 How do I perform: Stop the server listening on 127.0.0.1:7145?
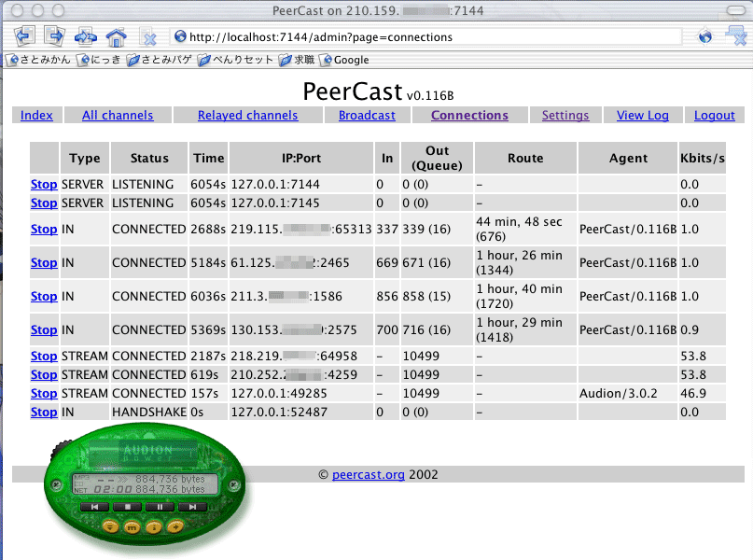tap(44, 203)
